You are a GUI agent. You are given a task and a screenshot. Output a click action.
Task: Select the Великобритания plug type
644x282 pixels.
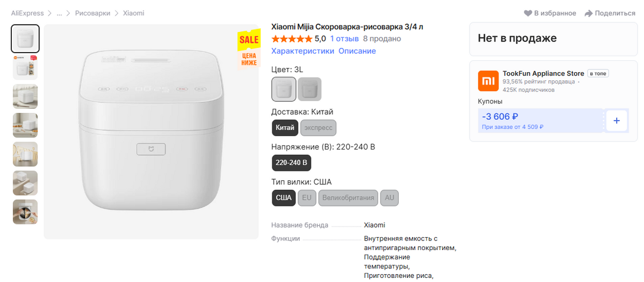[x=348, y=197]
